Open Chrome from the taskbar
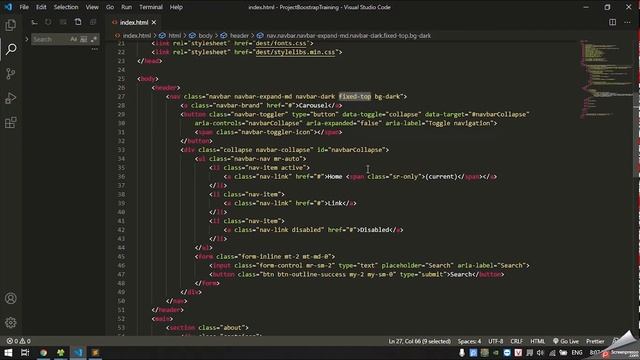 click(43, 353)
